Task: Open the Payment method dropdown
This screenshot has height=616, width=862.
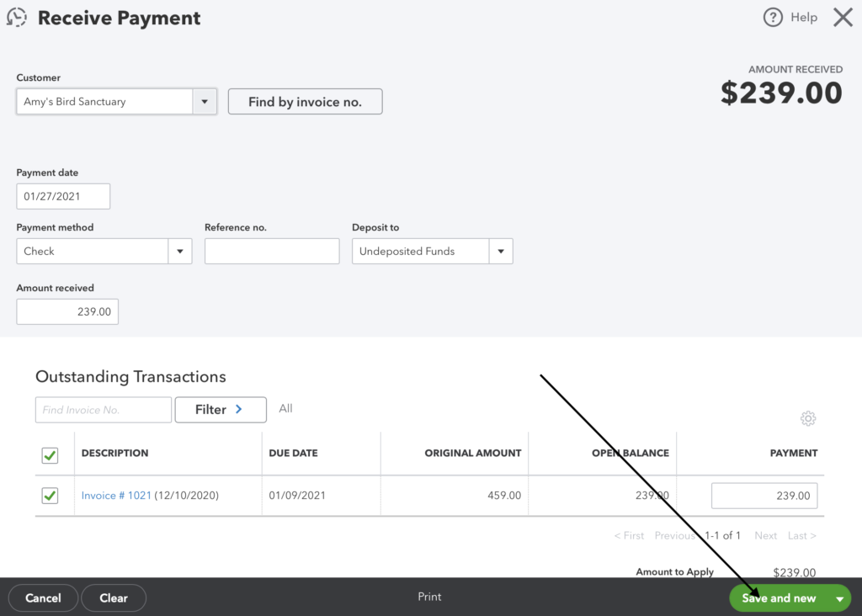Action: [x=180, y=251]
